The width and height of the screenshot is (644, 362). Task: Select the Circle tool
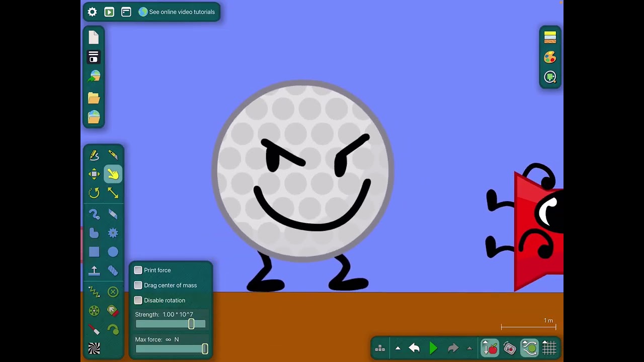pyautogui.click(x=113, y=252)
